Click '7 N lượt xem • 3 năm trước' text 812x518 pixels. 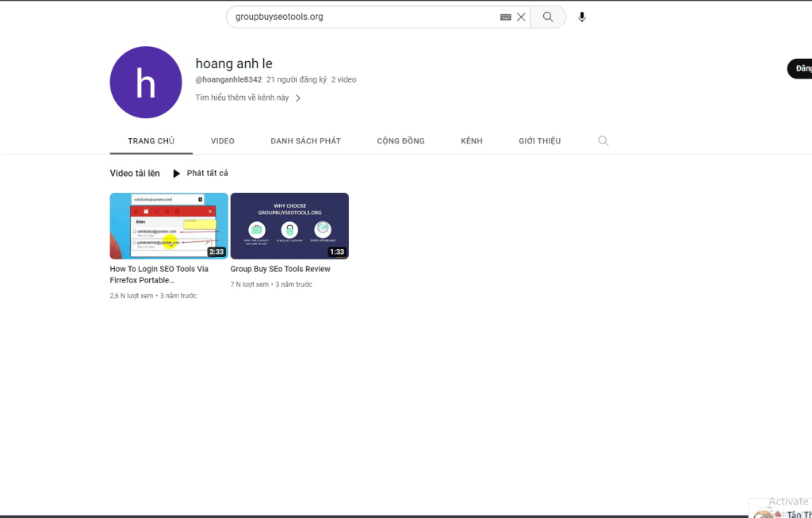coord(271,284)
